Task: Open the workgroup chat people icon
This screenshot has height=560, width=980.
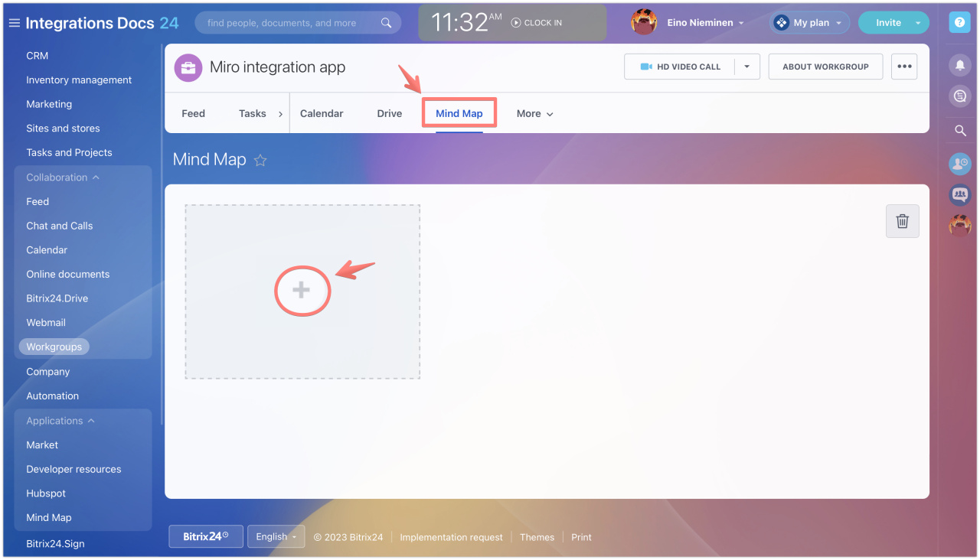Action: pyautogui.click(x=959, y=194)
